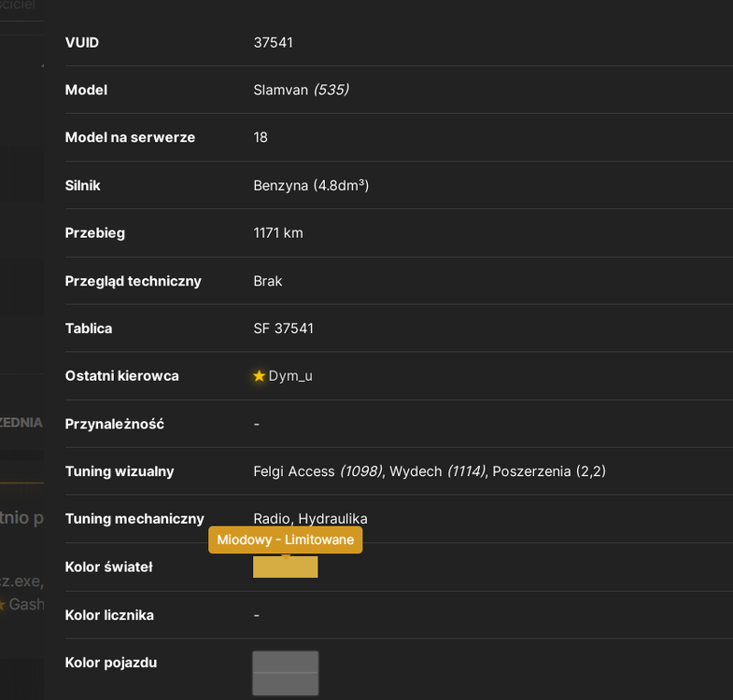
Task: Click the VUID row label
Action: (x=82, y=43)
